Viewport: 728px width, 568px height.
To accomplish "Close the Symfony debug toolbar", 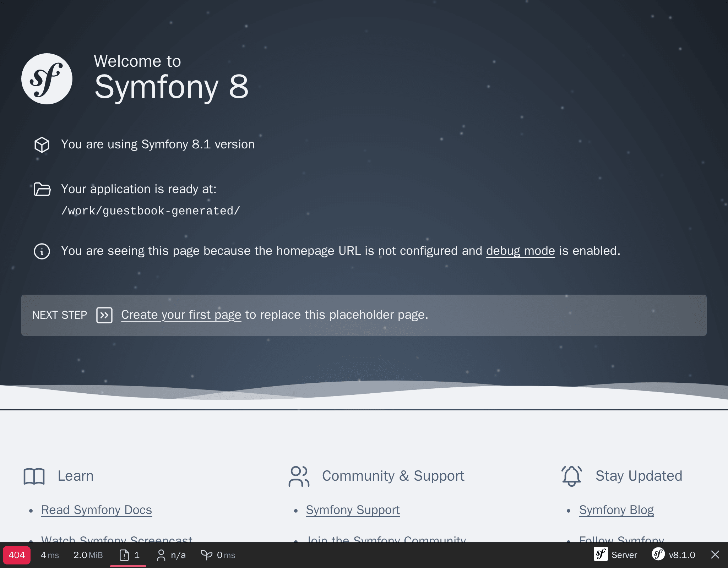I will [x=715, y=555].
